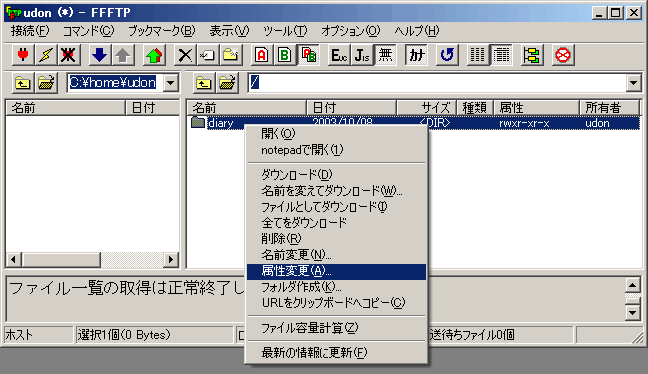Choose ダウンロード(D) from context menu
Viewport: 648px width, 374px height.
(x=296, y=174)
